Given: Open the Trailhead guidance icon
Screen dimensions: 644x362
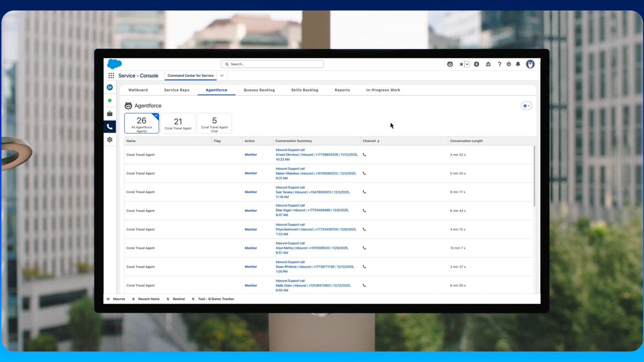Looking at the screenshot, I should [x=488, y=64].
